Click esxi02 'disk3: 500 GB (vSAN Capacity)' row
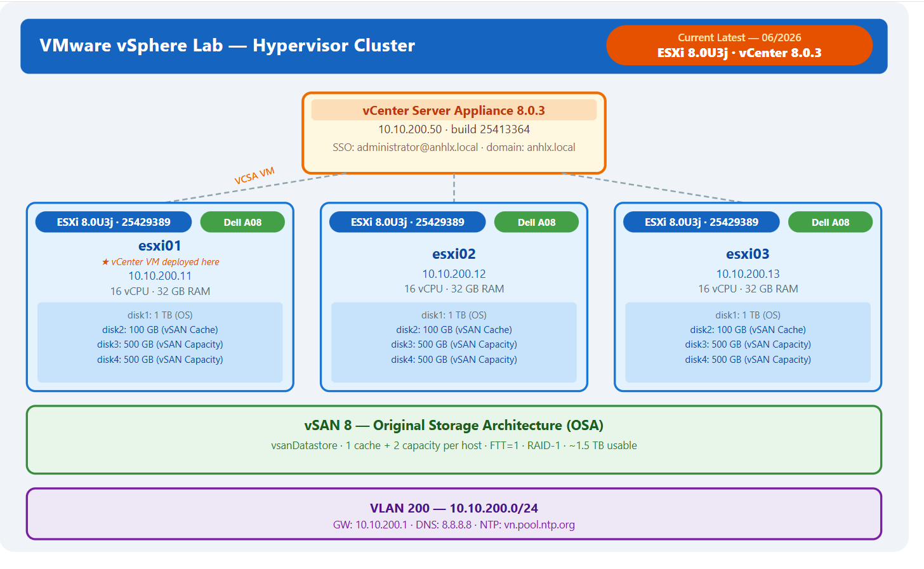This screenshot has height=569, width=924. click(x=454, y=344)
